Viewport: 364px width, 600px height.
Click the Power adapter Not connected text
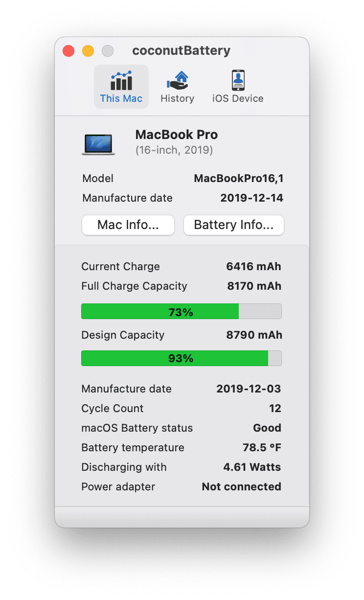pos(241,486)
